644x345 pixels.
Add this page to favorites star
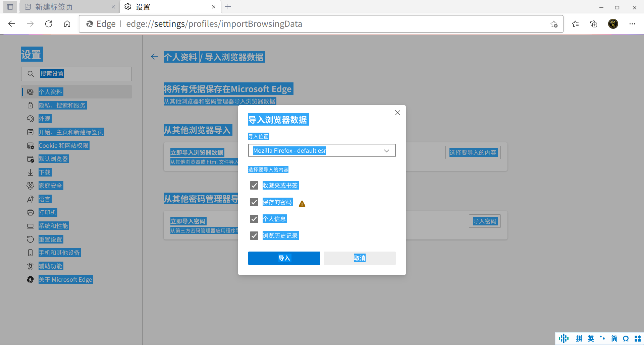[x=554, y=24]
